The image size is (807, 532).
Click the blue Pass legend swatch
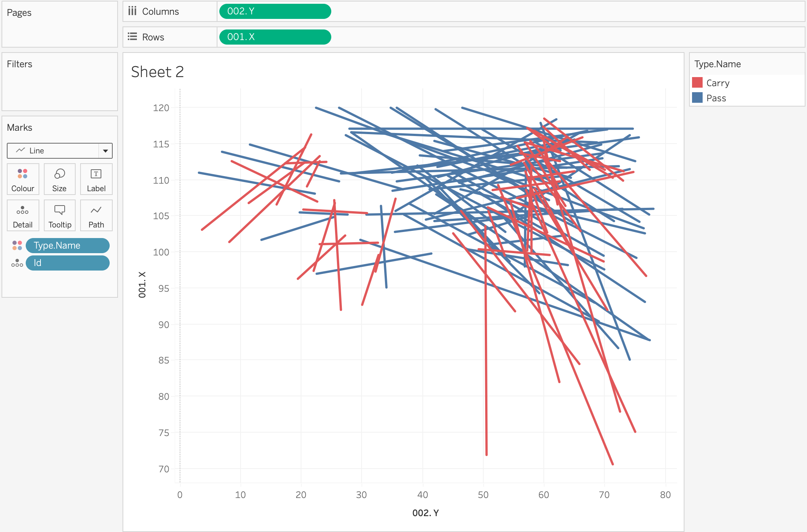click(x=697, y=98)
